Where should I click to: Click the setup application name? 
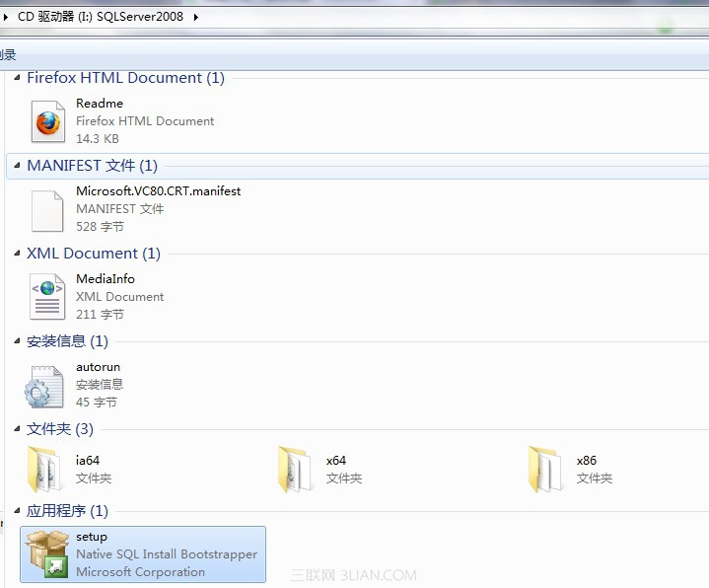(92, 537)
